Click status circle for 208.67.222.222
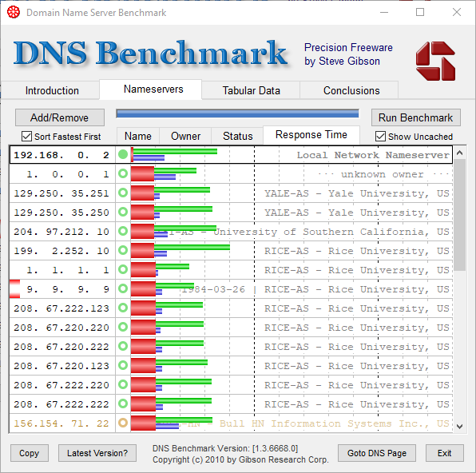 point(123,403)
